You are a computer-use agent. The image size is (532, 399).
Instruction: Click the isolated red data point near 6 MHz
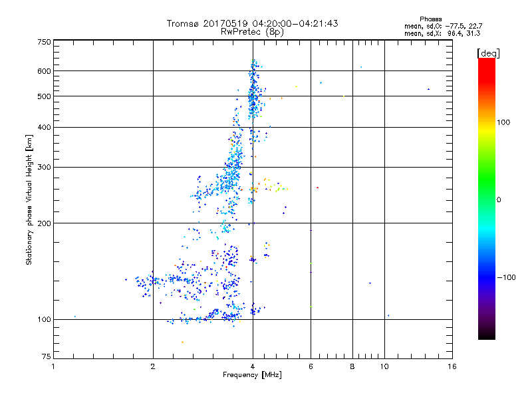coord(318,188)
